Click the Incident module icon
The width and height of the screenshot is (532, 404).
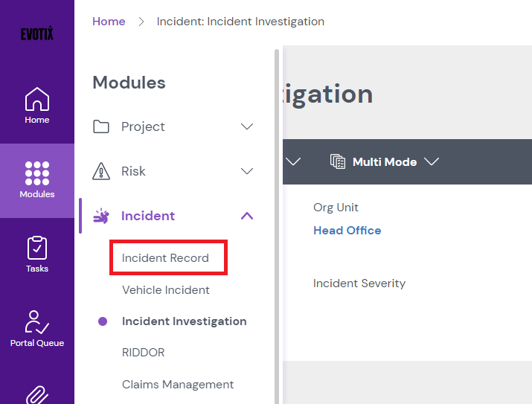[101, 216]
